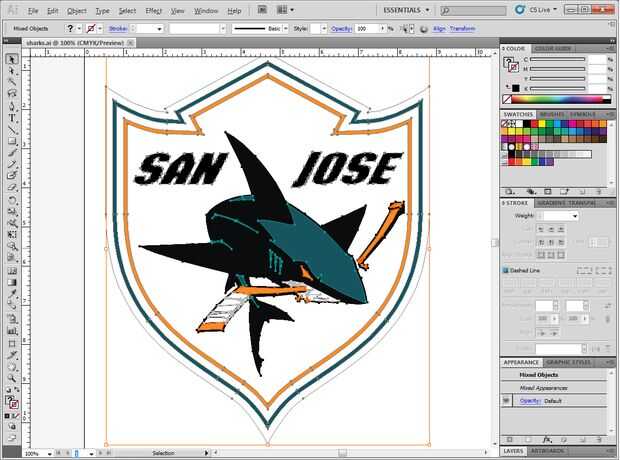
Task: Select the Pen tool
Action: click(12, 106)
